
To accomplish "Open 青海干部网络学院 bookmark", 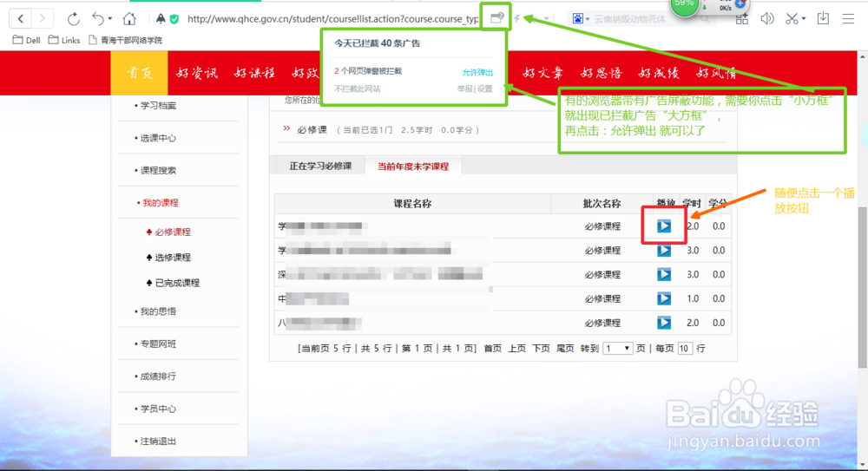I will click(x=125, y=40).
